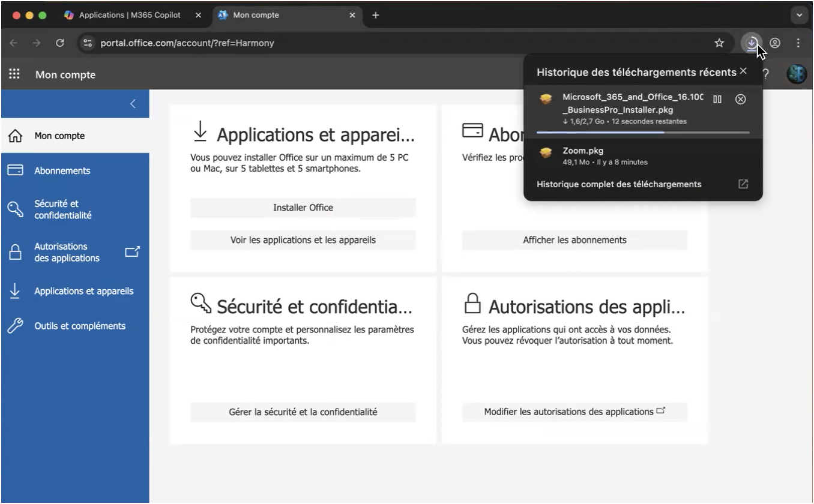This screenshot has height=504, width=814.
Task: Collapse the left navigation sidebar
Action: click(133, 104)
